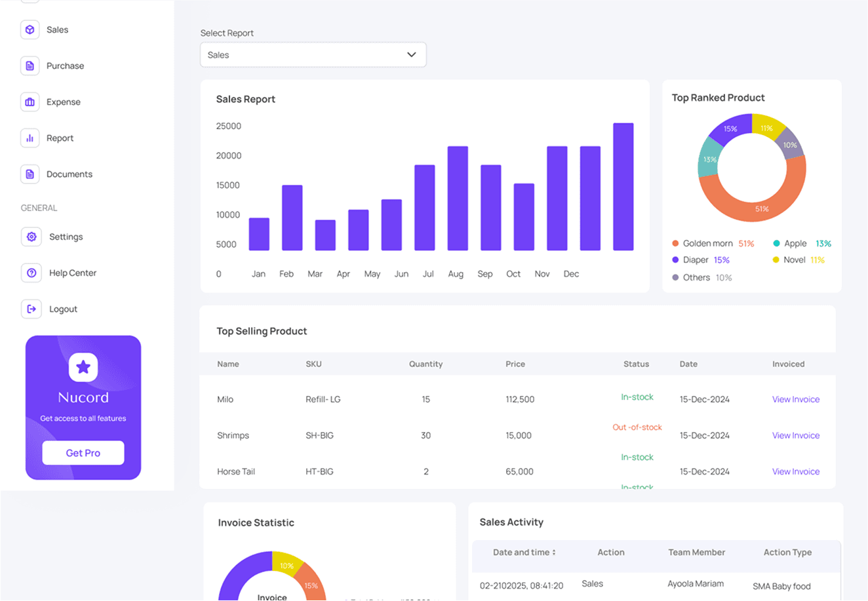Image resolution: width=868 pixels, height=601 pixels.
Task: Open the Select Report dropdown
Action: (313, 55)
